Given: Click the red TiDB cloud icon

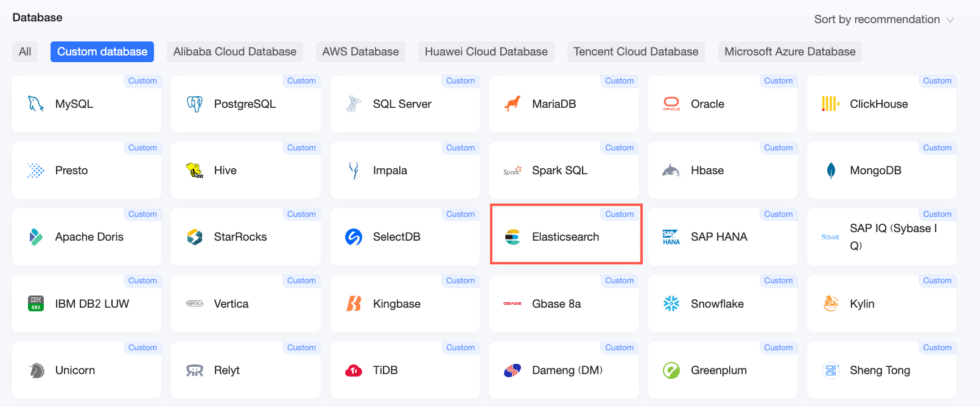Looking at the screenshot, I should tap(354, 370).
